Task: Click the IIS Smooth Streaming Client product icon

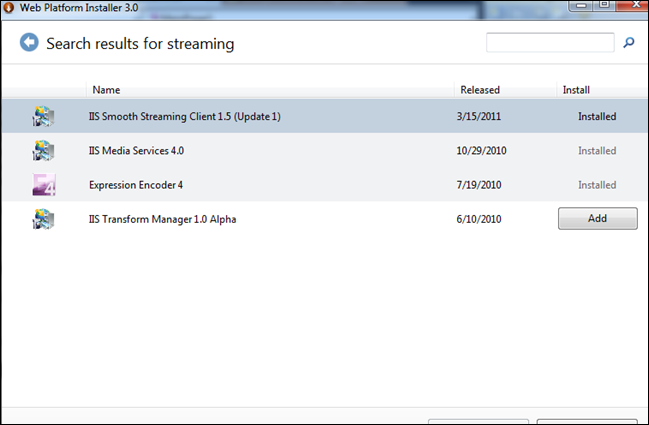Action: click(44, 117)
